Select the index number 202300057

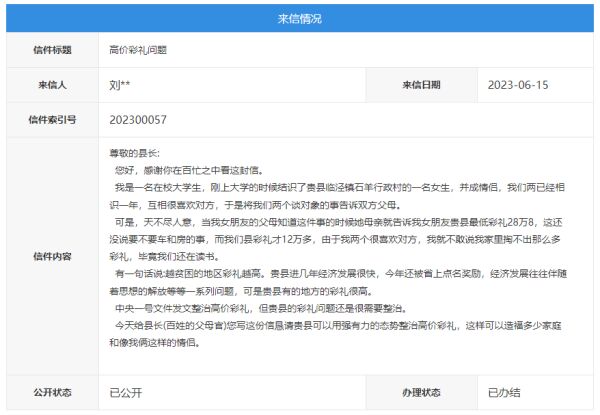[x=138, y=120]
